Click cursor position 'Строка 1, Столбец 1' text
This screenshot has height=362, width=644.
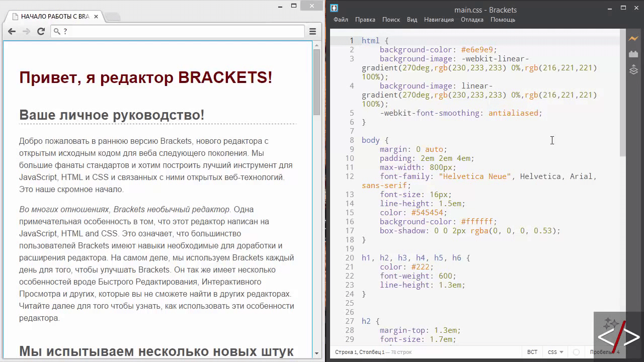(x=361, y=352)
